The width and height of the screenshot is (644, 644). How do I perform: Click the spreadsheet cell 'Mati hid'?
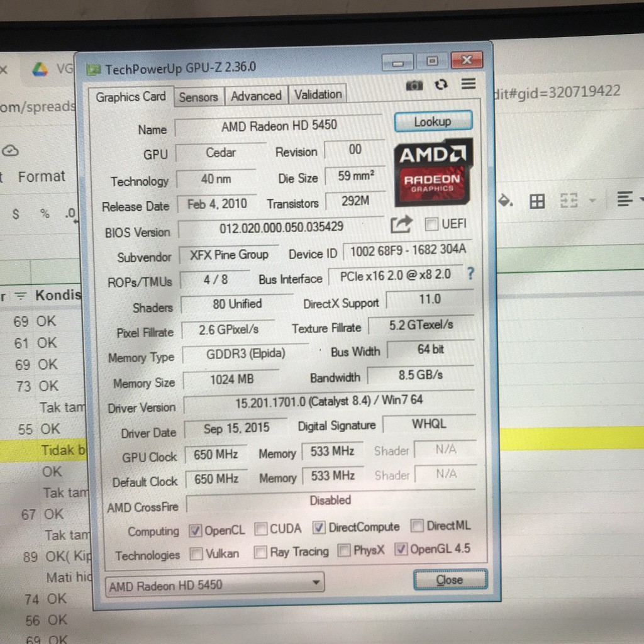[x=69, y=578]
